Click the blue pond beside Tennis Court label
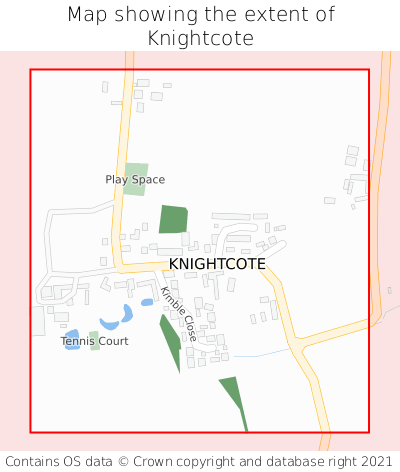 72,339
